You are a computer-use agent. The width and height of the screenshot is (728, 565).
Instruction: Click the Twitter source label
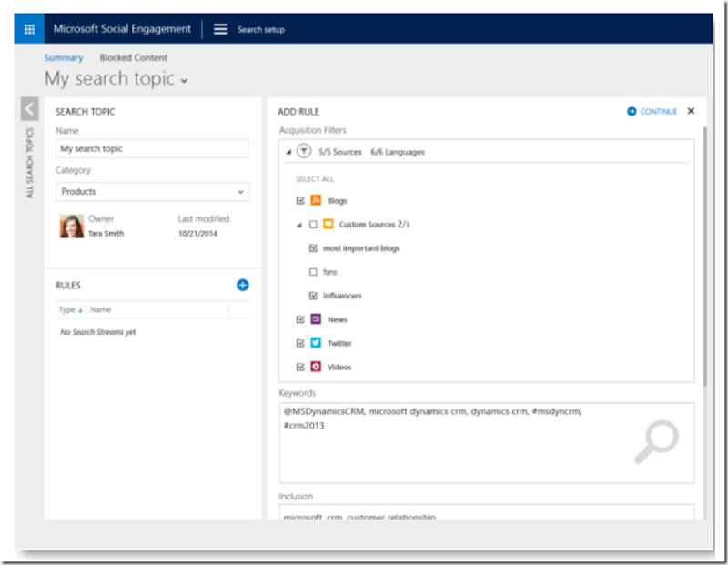coord(339,343)
